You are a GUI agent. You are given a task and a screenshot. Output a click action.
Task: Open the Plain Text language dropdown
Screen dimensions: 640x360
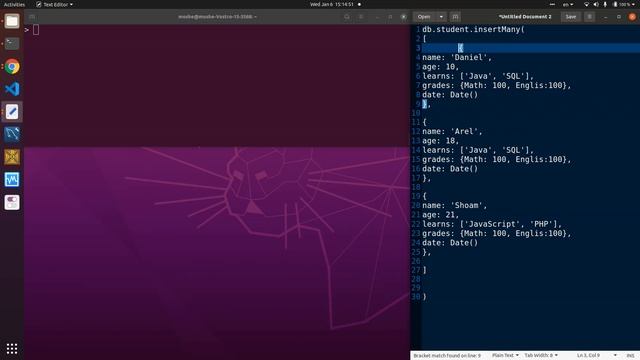pyautogui.click(x=505, y=356)
